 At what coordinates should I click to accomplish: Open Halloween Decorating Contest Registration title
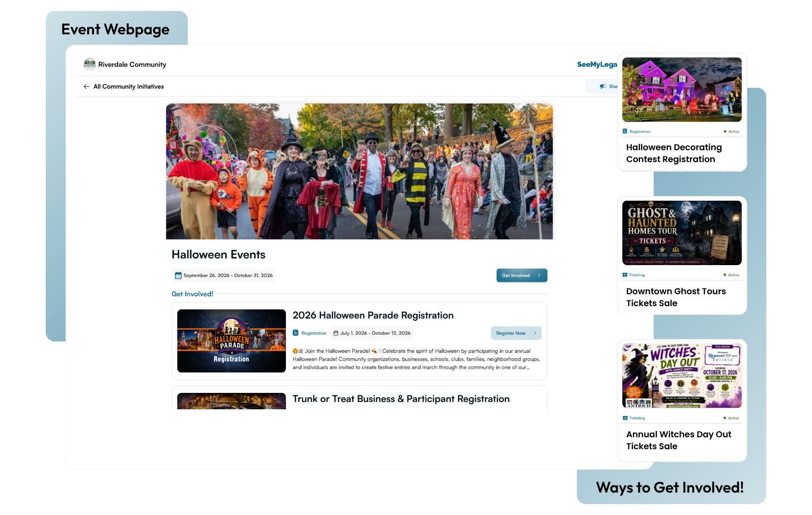674,153
